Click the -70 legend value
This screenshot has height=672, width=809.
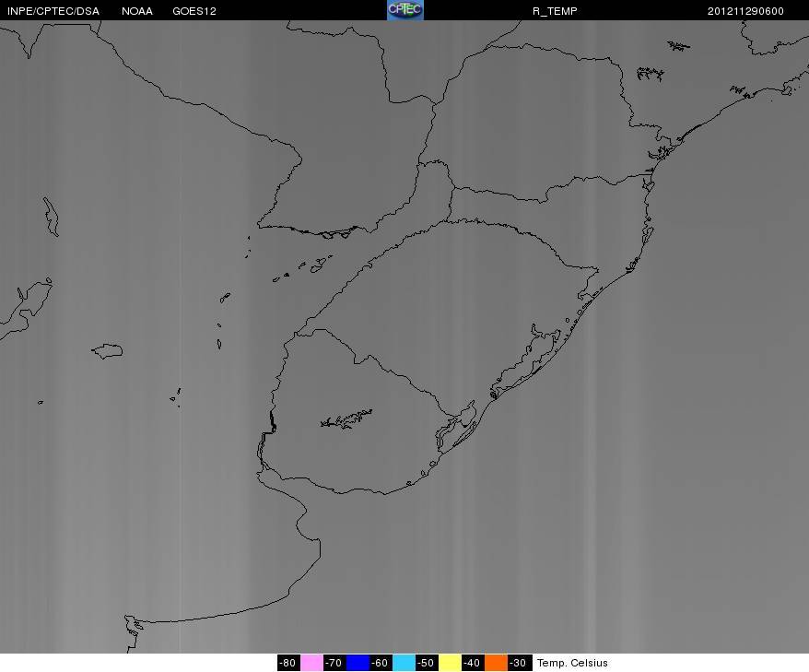tap(334, 663)
